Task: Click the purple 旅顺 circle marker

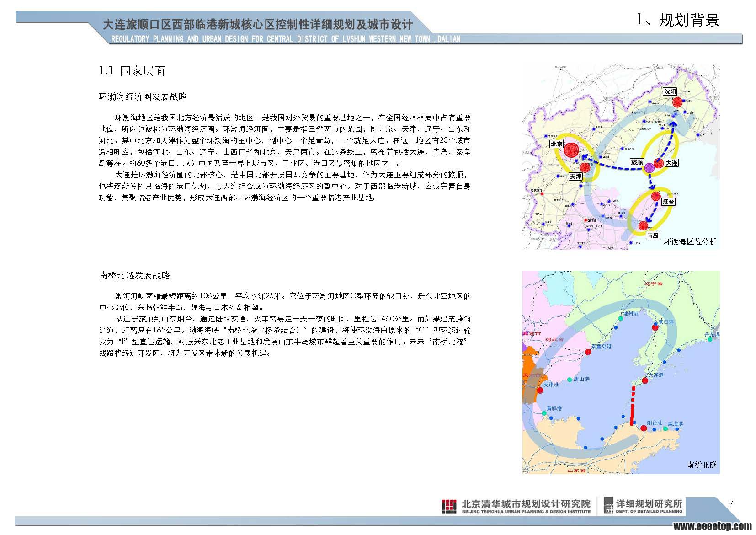Action: pos(650,168)
